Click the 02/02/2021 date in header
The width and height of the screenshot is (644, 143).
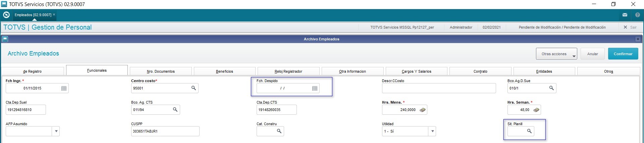pyautogui.click(x=491, y=27)
